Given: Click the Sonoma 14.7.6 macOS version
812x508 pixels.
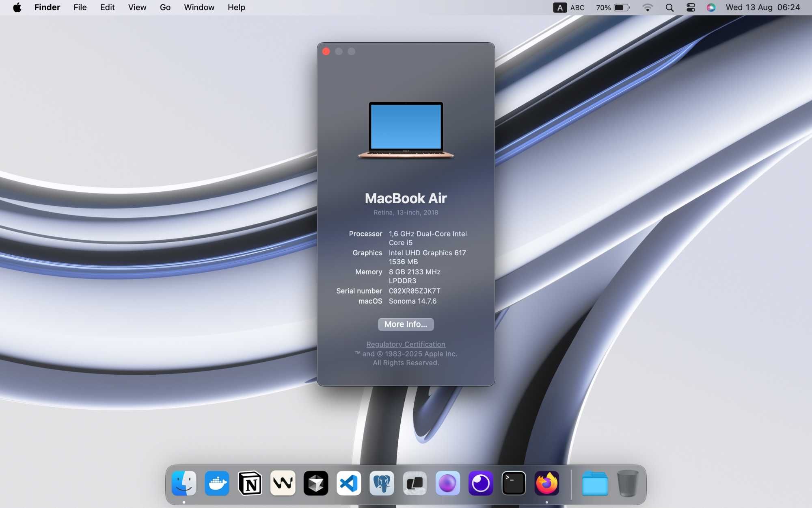Looking at the screenshot, I should [412, 301].
